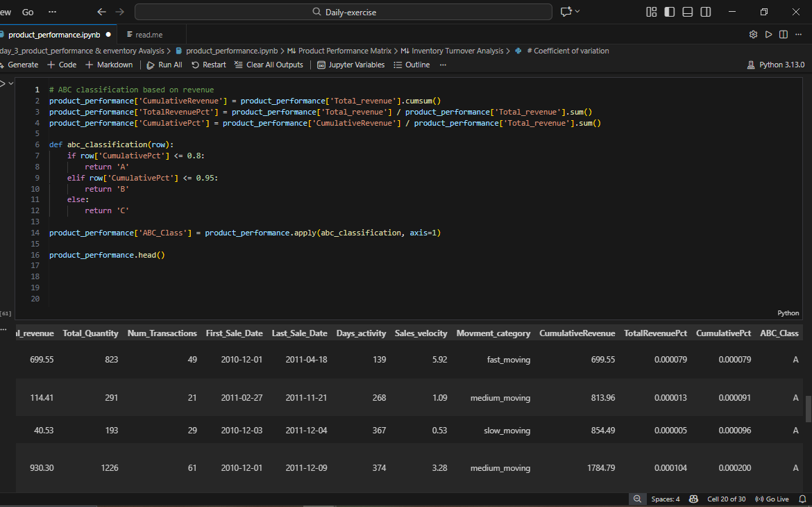812x507 pixels.
Task: Open the Go menu
Action: (x=28, y=12)
